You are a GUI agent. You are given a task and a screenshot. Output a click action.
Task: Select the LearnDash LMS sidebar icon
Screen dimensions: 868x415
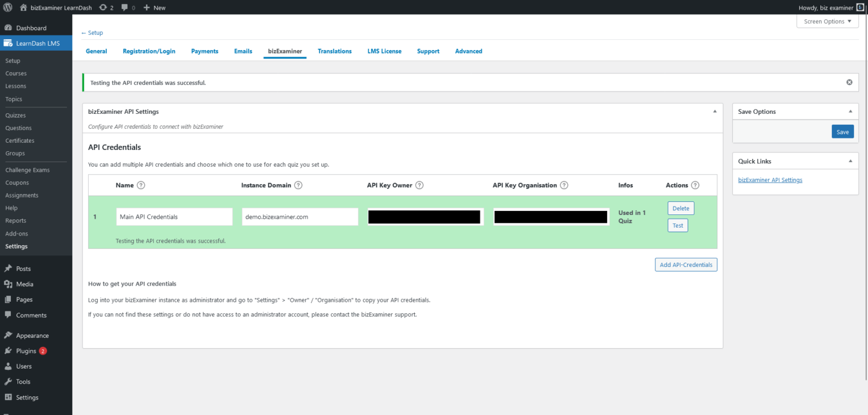click(9, 43)
